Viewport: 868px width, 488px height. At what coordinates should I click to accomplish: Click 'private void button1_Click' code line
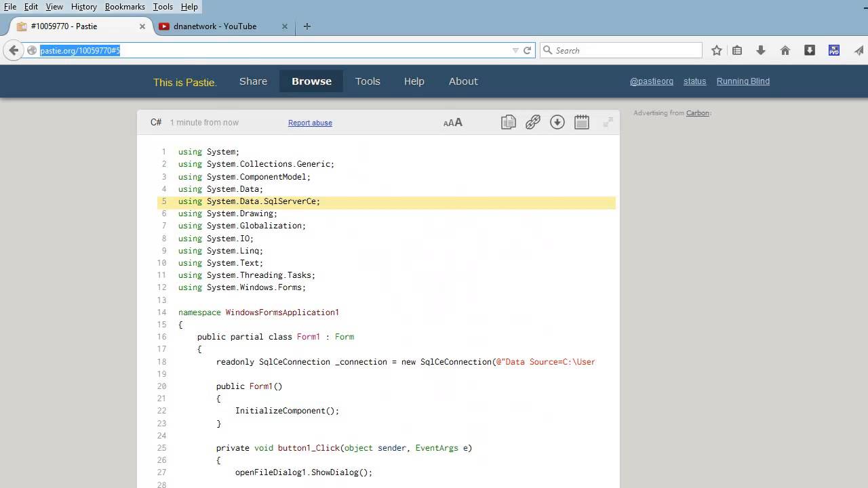click(344, 448)
